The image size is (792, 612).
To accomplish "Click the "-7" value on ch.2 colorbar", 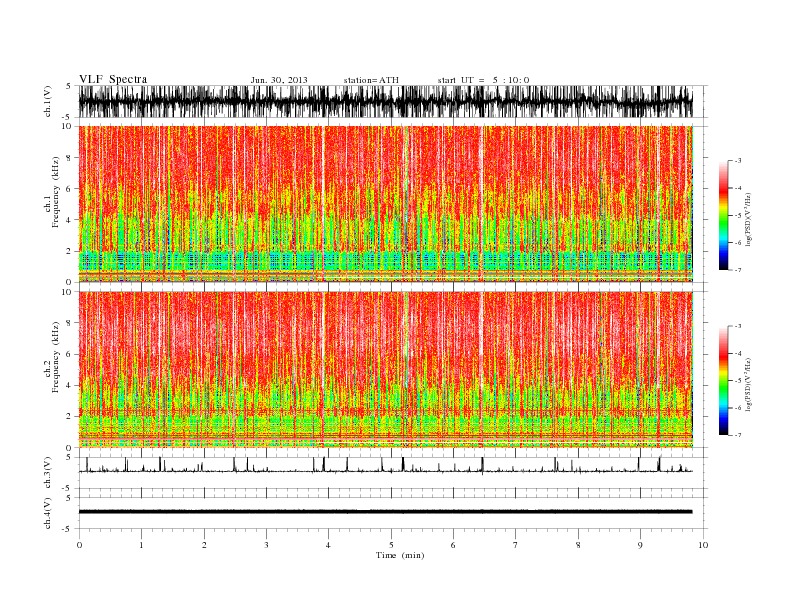I will point(737,435).
